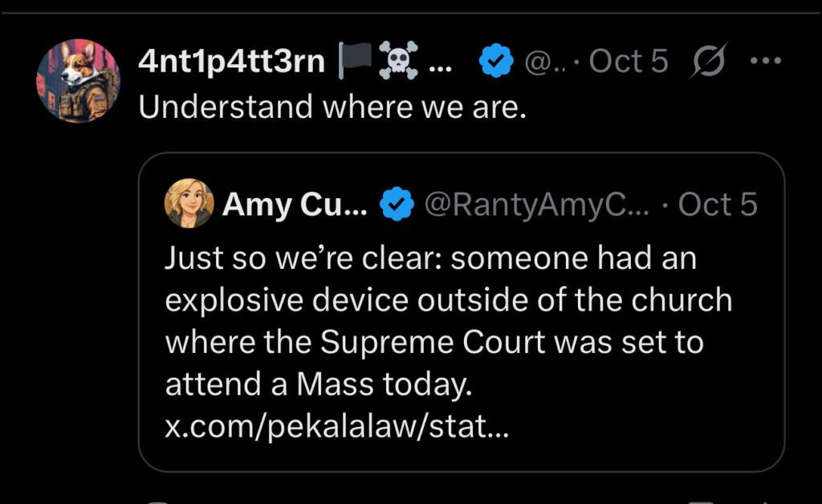Click the truncated @.. handle of the poster
This screenshot has width=822, height=504.
(x=542, y=62)
